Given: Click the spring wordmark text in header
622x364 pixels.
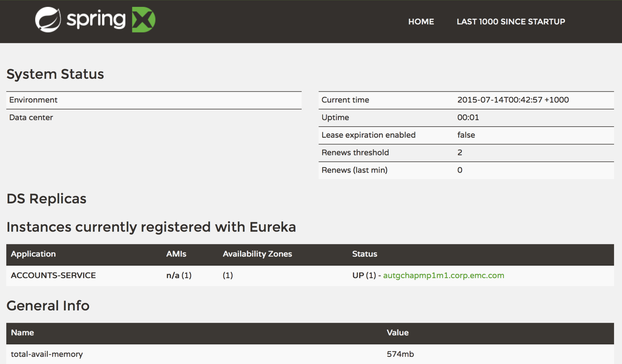Looking at the screenshot, I should 96,20.
